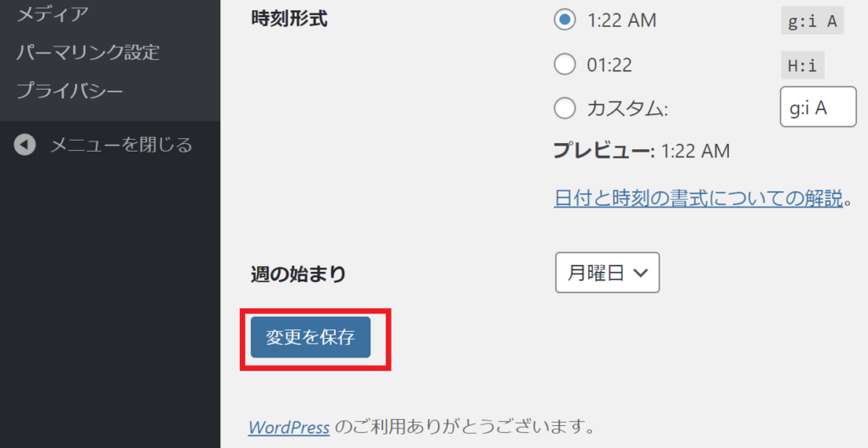Click the 変更を保存 button
Image resolution: width=868 pixels, height=448 pixels.
(x=310, y=337)
